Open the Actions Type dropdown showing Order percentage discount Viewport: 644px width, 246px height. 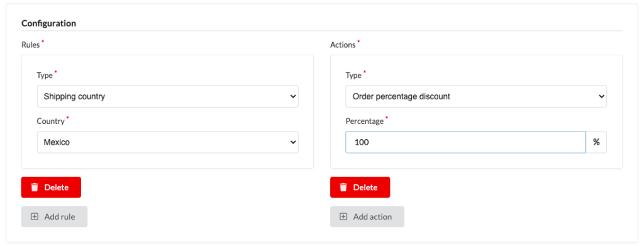tap(476, 96)
